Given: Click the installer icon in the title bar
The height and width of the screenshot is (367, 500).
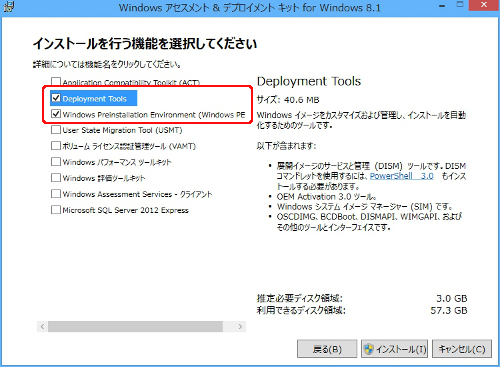Looking at the screenshot, I should [9, 7].
